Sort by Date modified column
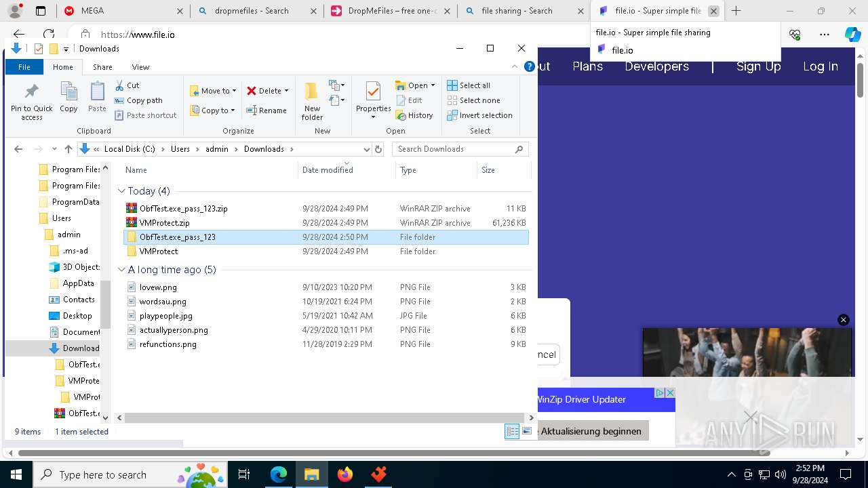The height and width of the screenshot is (488, 868). point(346,170)
